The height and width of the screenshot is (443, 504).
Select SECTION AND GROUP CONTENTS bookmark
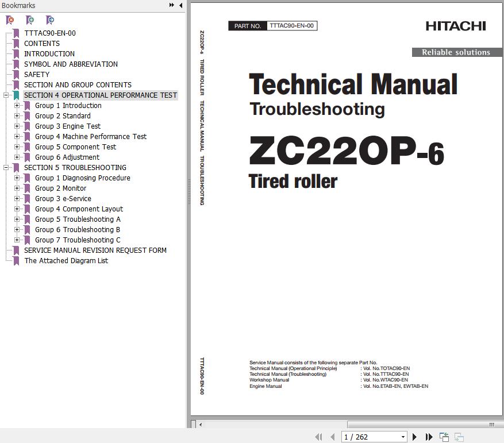coord(78,85)
